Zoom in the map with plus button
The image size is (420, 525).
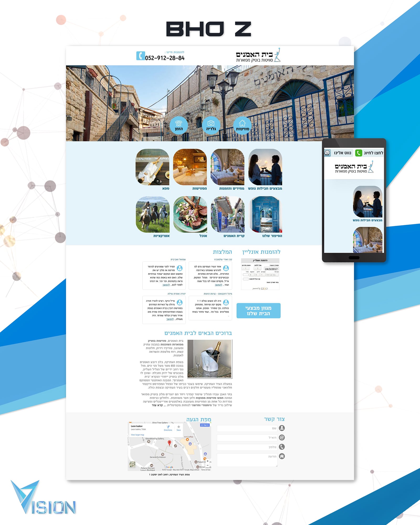208,461
